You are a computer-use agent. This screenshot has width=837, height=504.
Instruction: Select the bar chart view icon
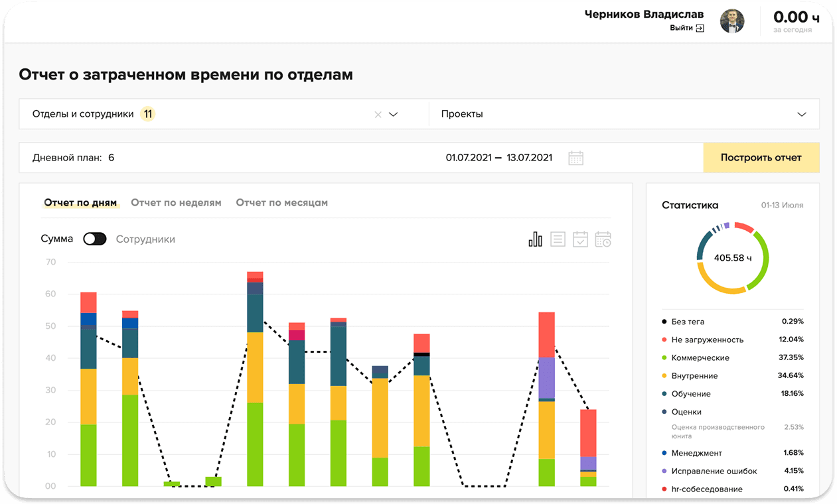click(x=535, y=239)
